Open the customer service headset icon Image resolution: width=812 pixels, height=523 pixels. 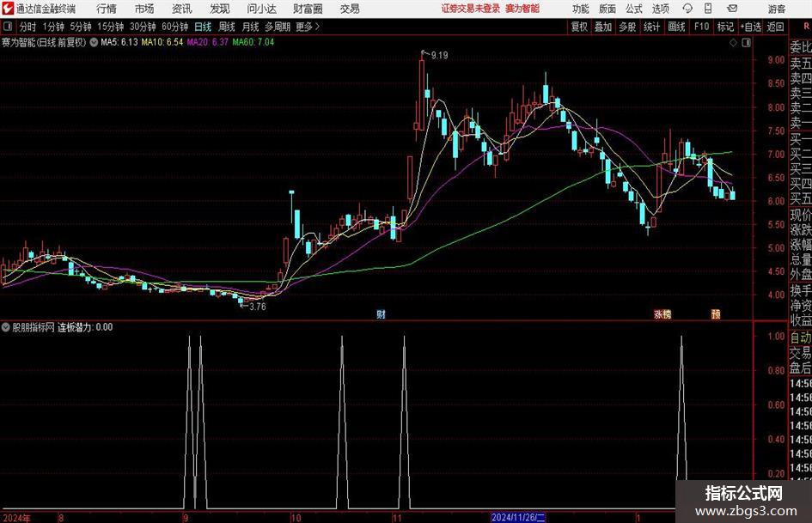[x=687, y=9]
